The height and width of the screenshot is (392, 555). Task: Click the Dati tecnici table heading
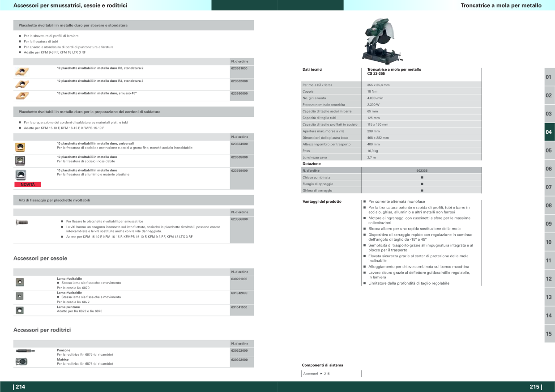[312, 69]
